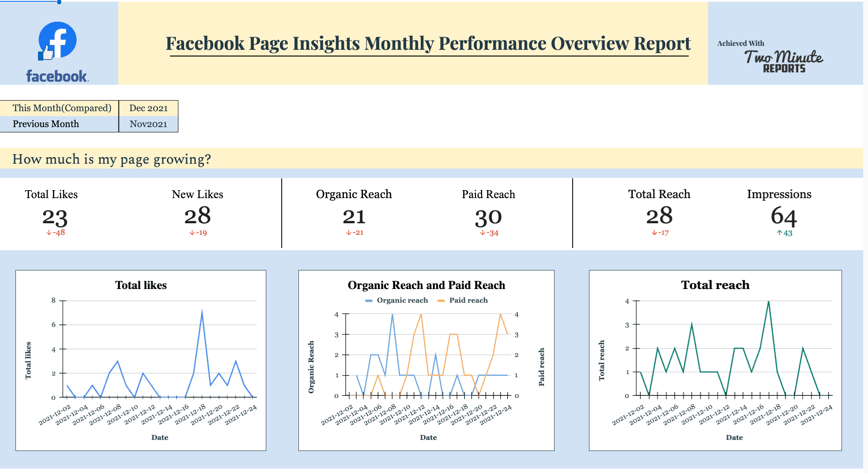868x473 pixels.
Task: Open the Dec 2021 month selector
Action: click(x=148, y=108)
